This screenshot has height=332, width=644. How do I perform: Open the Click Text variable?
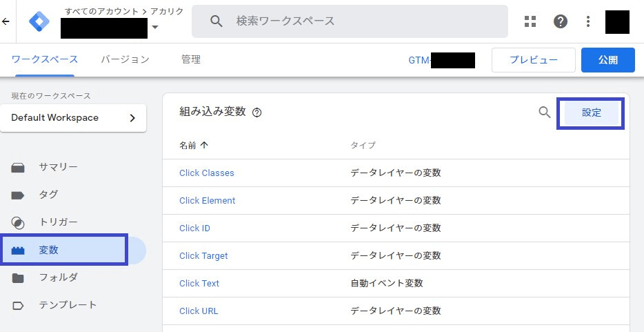point(199,284)
